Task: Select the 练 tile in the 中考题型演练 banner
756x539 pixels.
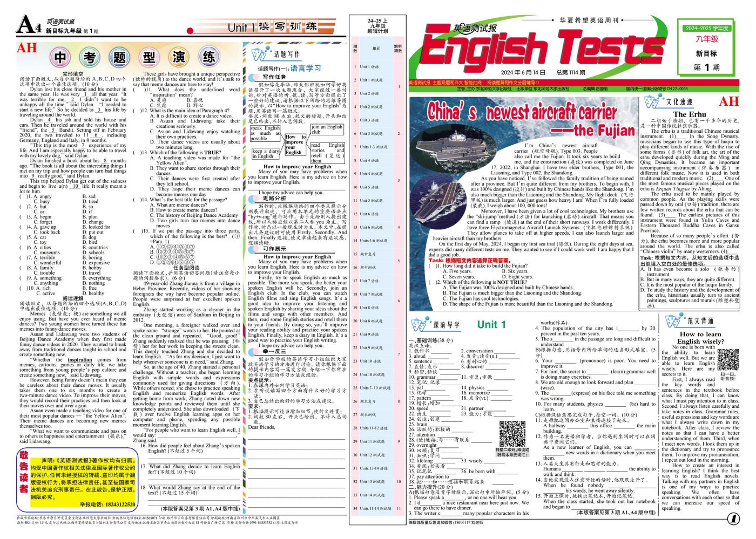Action: [x=209, y=57]
